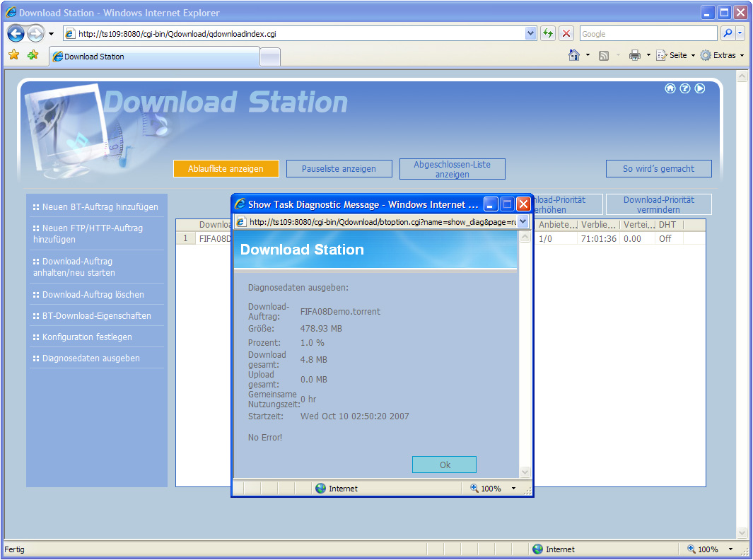This screenshot has height=560, width=753.
Task: Click Neuen BT-Auftrag hinzufügen link
Action: (x=100, y=207)
